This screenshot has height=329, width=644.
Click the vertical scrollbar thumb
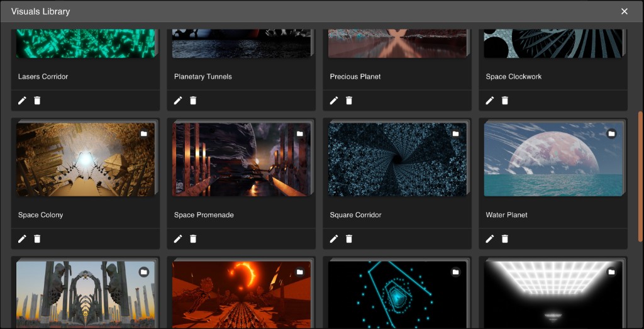point(640,170)
